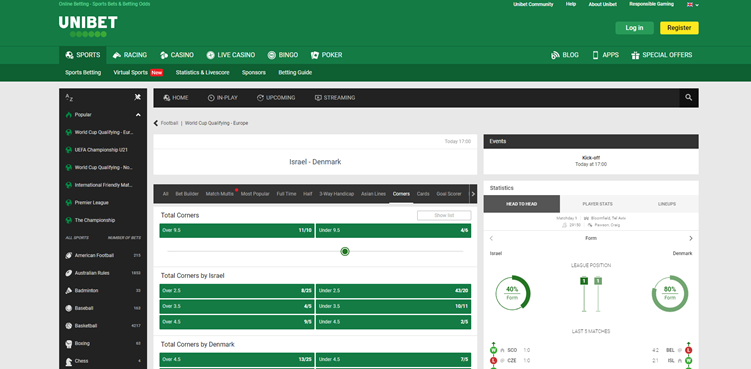Click the yellow Register button
751x369 pixels.
tap(679, 28)
